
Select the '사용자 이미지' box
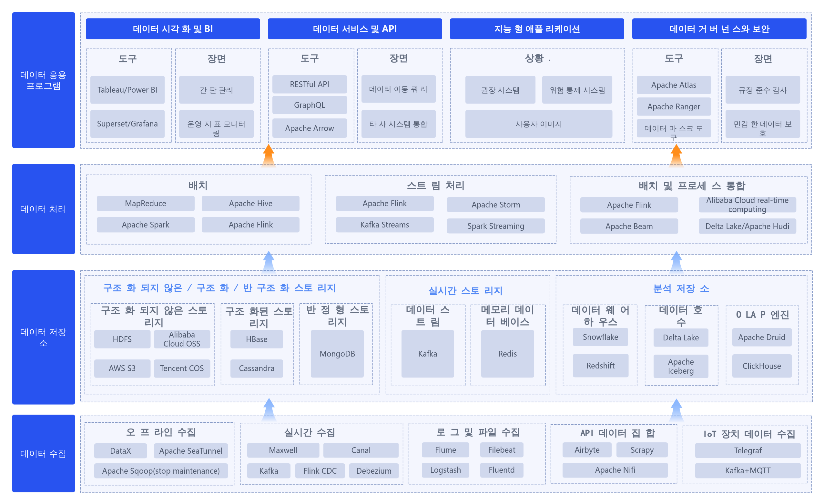point(539,124)
